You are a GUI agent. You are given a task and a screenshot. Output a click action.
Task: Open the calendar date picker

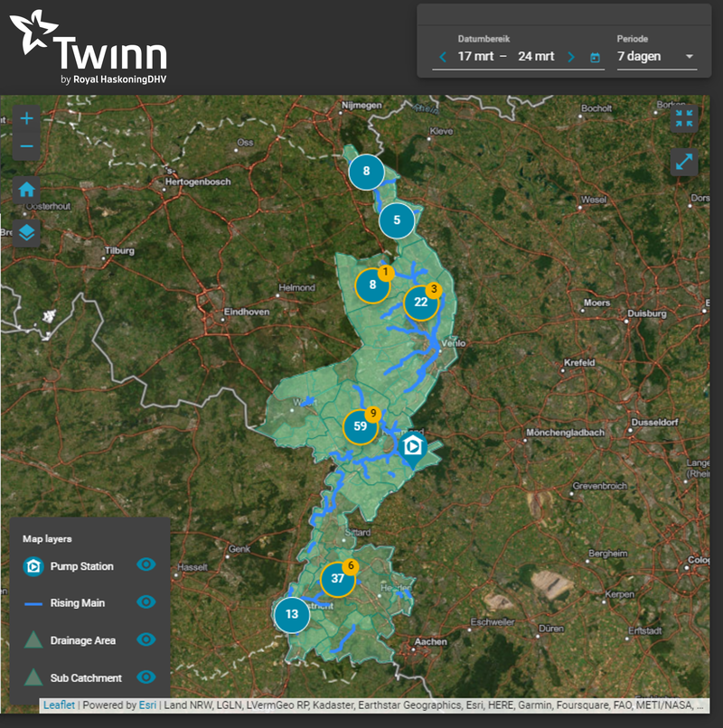pos(595,58)
